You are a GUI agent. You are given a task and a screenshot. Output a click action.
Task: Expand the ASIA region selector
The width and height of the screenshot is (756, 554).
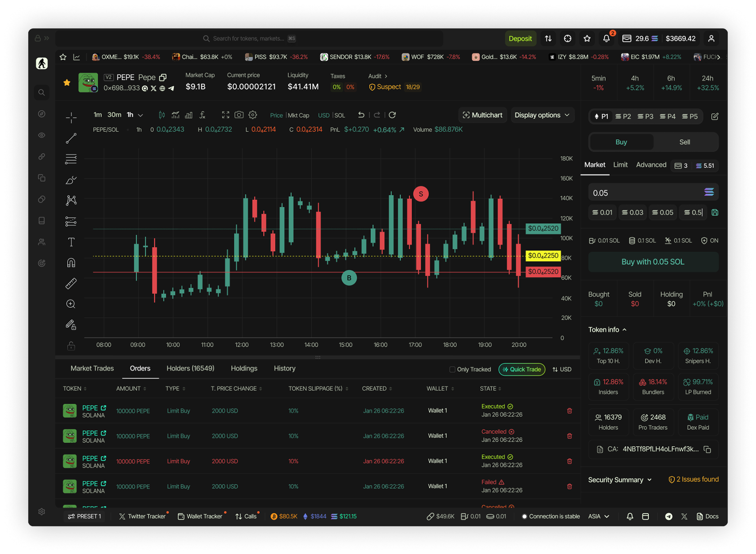click(599, 516)
